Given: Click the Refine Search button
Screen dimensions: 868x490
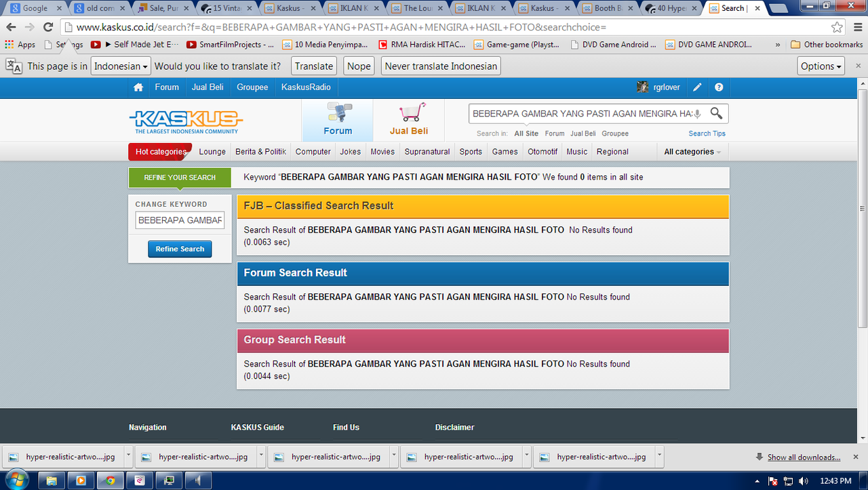Looking at the screenshot, I should pyautogui.click(x=180, y=249).
